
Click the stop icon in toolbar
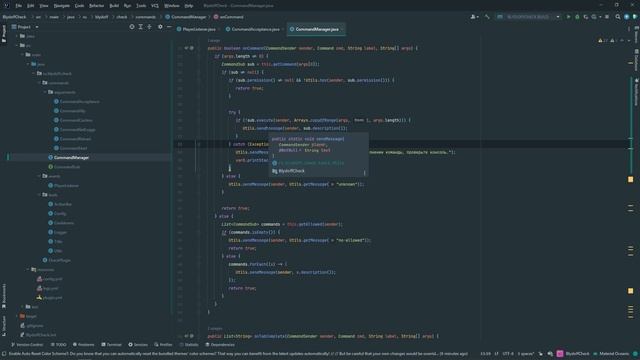click(x=607, y=17)
